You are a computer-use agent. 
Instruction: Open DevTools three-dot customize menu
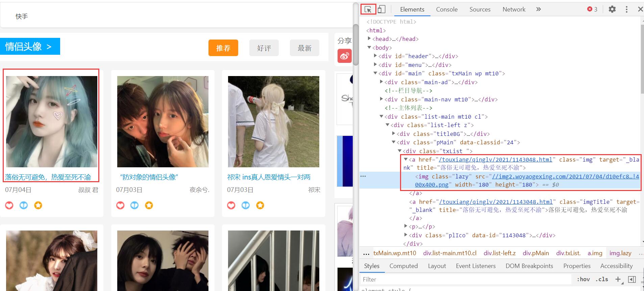[x=626, y=9]
